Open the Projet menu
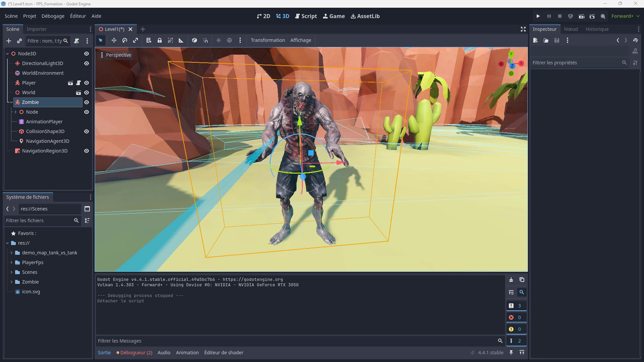This screenshot has height=362, width=644. coord(30,16)
